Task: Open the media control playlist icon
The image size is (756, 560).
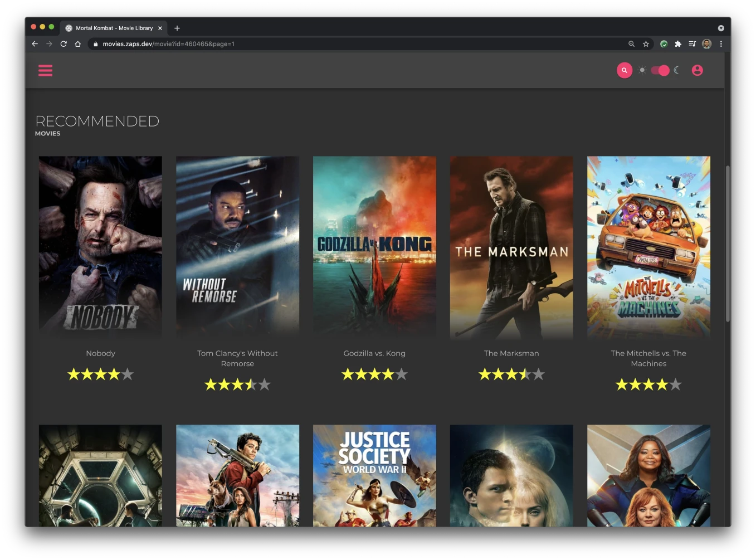Action: pos(692,44)
